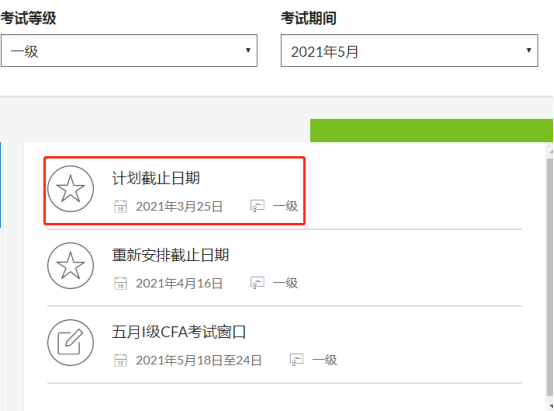Click the arrow of 考试期间 combo box
Image resolution: width=554 pixels, height=411 pixels.
coord(529,50)
